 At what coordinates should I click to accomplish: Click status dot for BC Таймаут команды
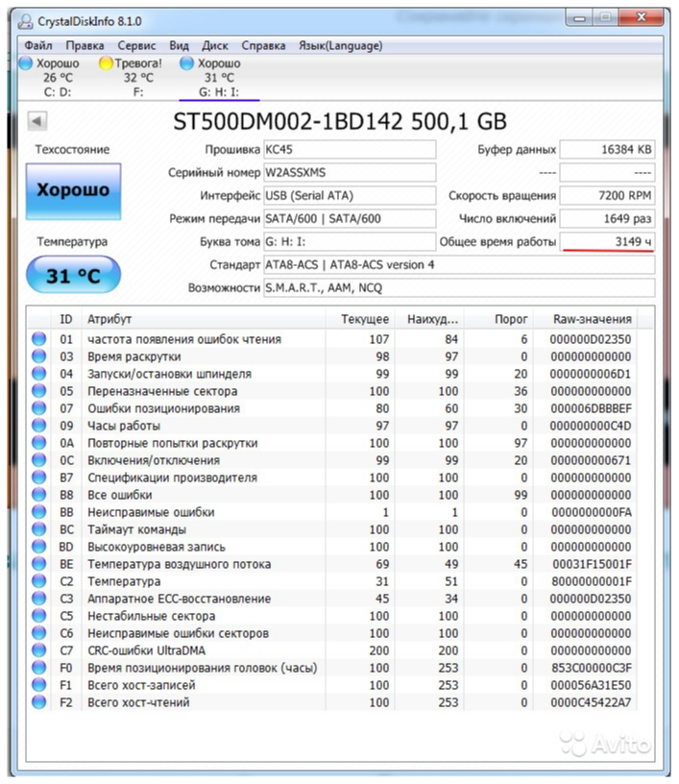(x=39, y=529)
